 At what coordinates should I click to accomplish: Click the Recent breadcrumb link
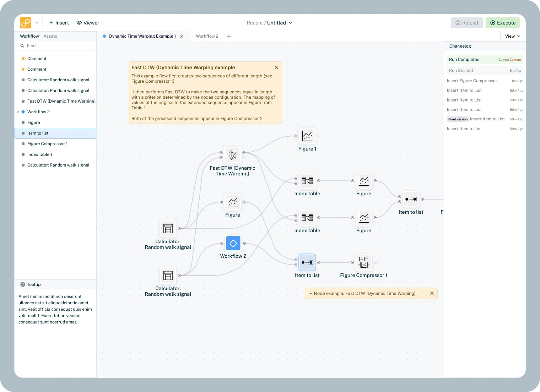click(x=255, y=23)
